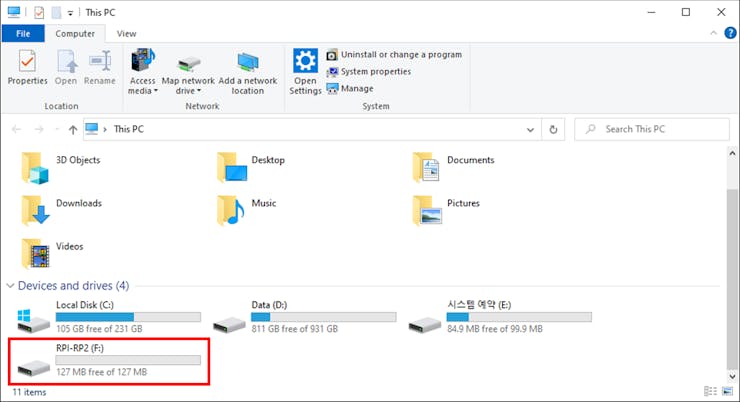Select Local Disk (C:) drive
The image size is (740, 402).
coord(109,317)
